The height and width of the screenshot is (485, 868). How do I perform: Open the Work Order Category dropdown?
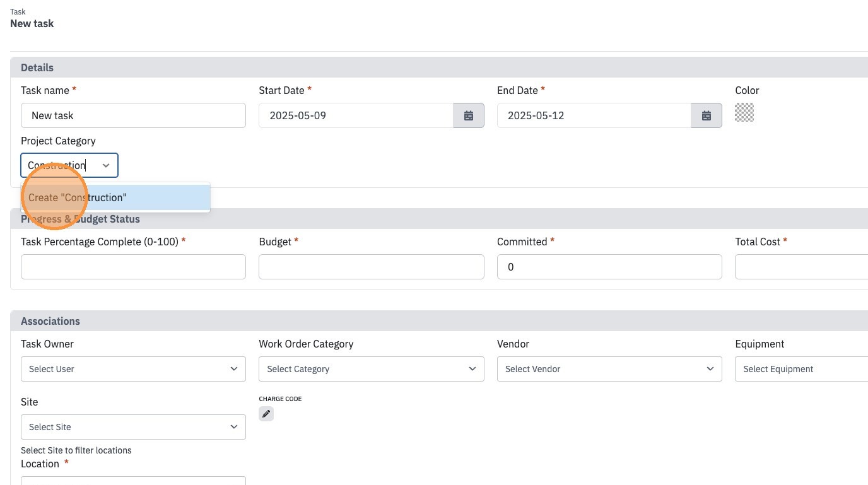click(x=371, y=369)
